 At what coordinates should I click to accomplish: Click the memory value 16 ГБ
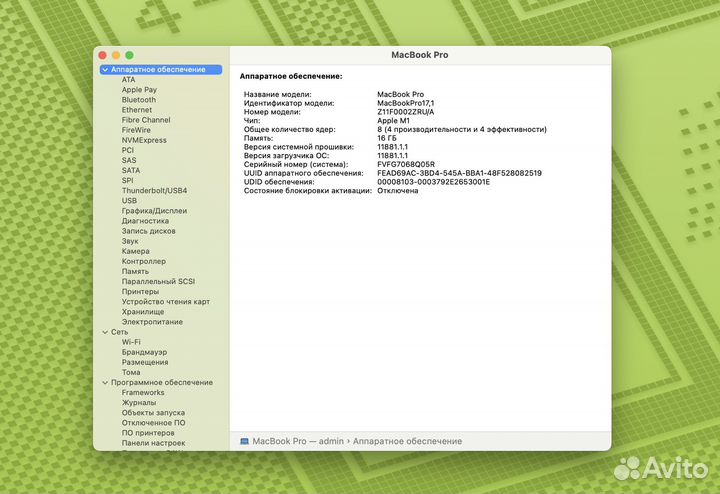pyautogui.click(x=387, y=138)
